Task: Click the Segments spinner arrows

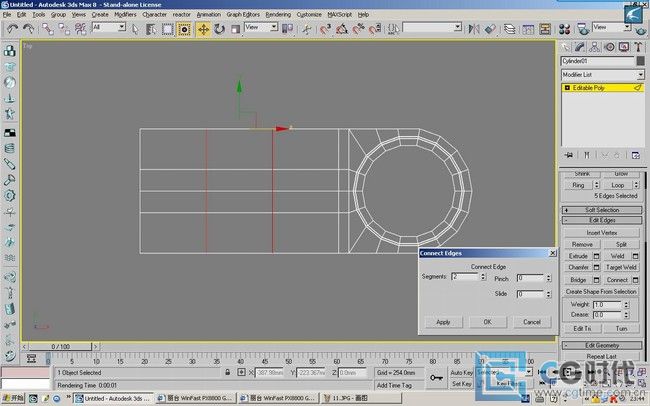Action: 483,277
